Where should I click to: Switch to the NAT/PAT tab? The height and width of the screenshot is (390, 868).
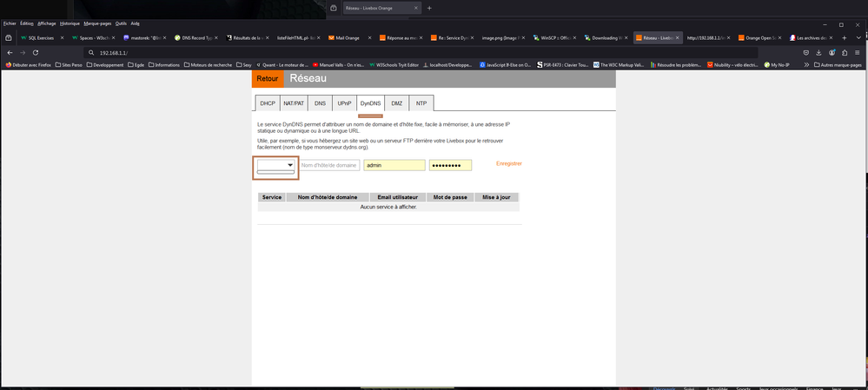pos(294,103)
